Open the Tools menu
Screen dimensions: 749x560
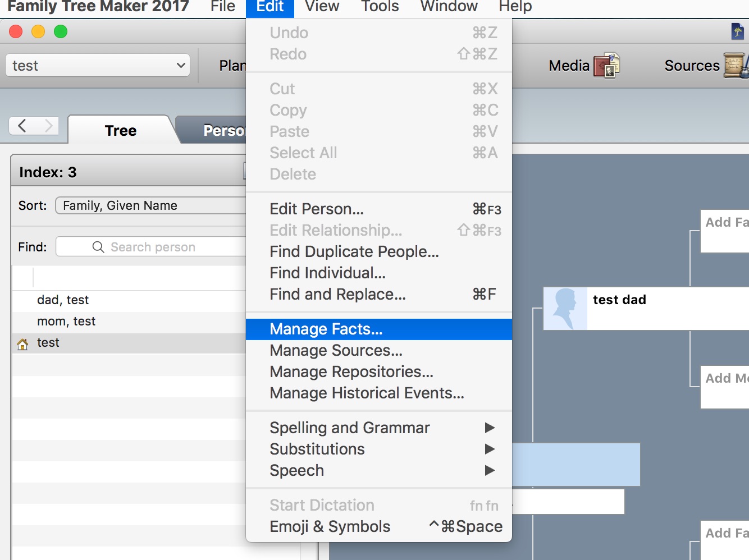click(x=380, y=7)
